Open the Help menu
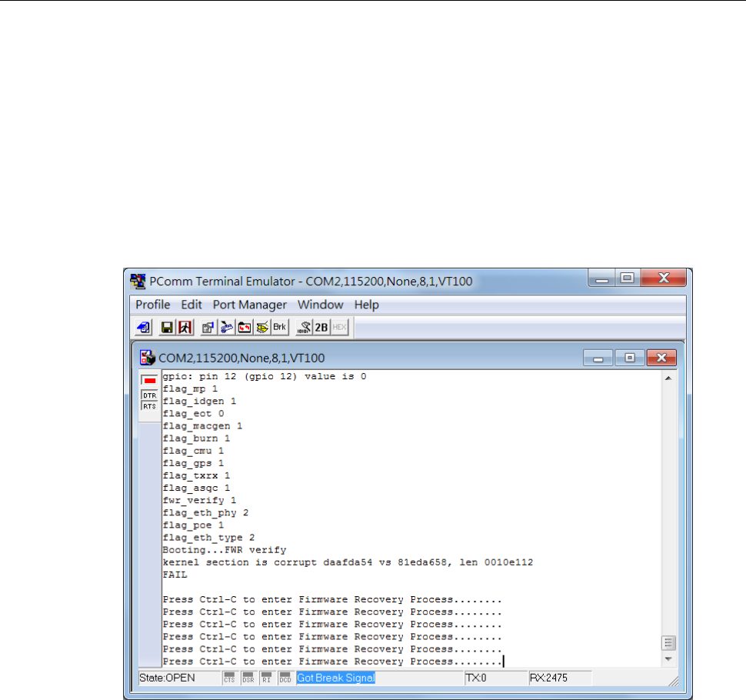Screen dimensions: 746x700 tap(366, 305)
